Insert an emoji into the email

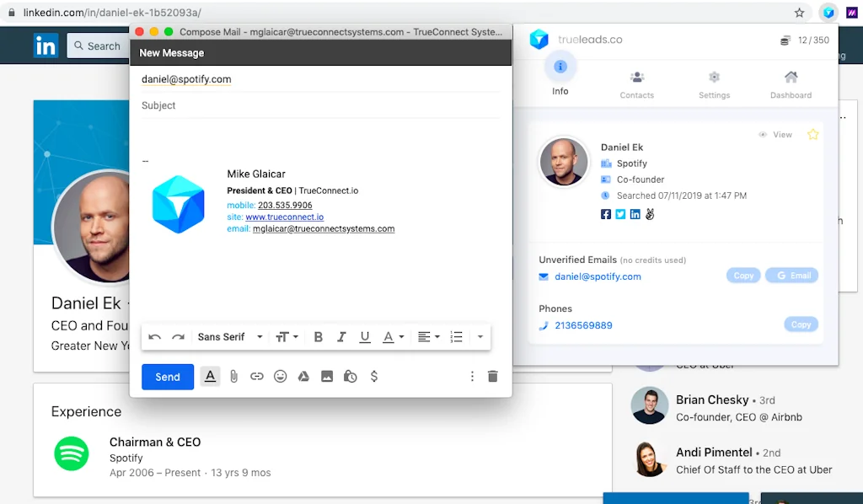click(x=281, y=377)
